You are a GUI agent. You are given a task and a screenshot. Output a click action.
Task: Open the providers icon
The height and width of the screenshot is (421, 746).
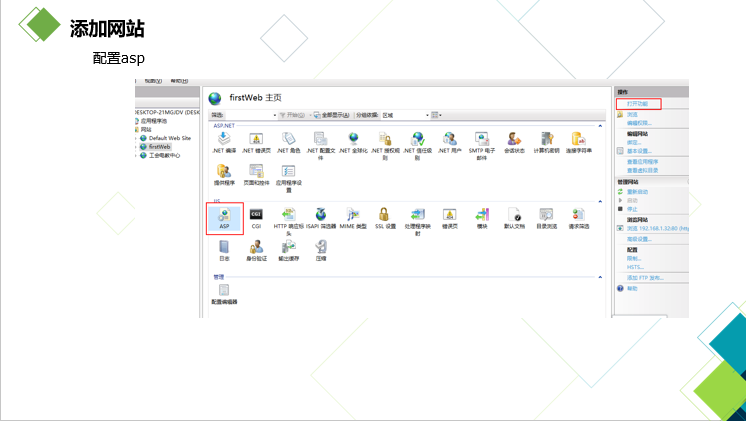pyautogui.click(x=224, y=175)
